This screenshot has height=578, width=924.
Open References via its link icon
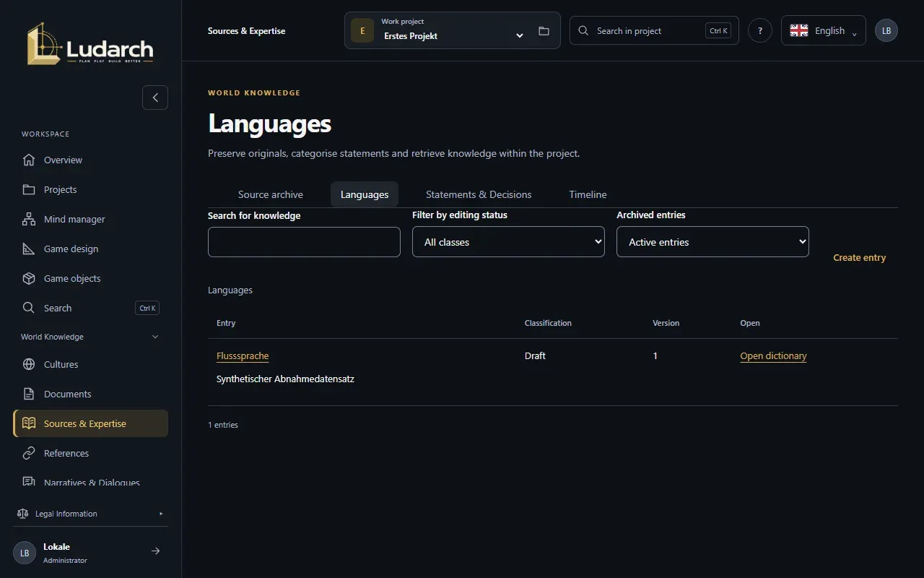pos(29,453)
